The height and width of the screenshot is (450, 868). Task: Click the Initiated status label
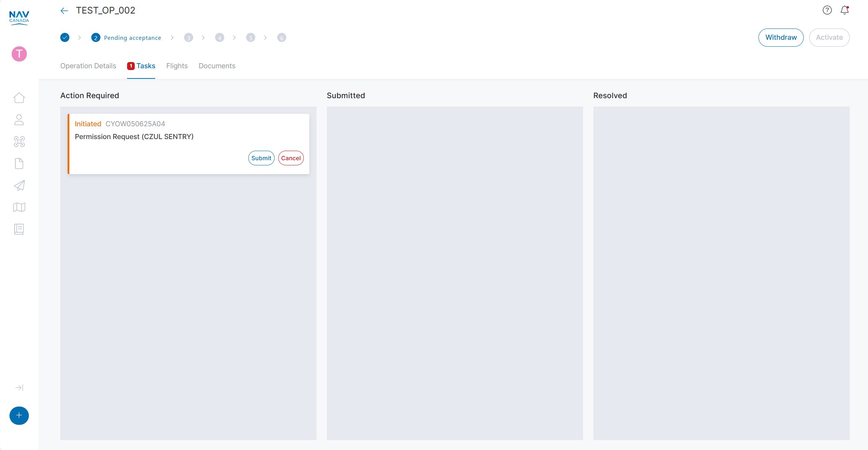click(x=88, y=124)
